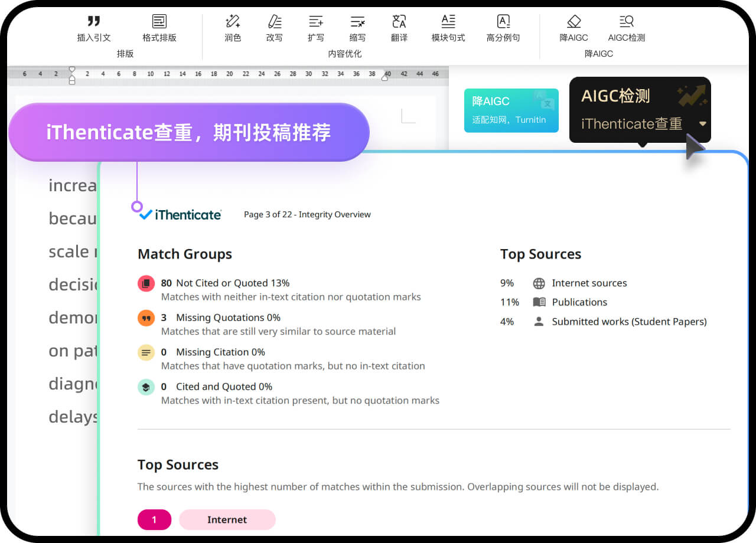The image size is (756, 543).
Task: Launch the AIGC检测 detection toolbar icon
Action: point(627,22)
